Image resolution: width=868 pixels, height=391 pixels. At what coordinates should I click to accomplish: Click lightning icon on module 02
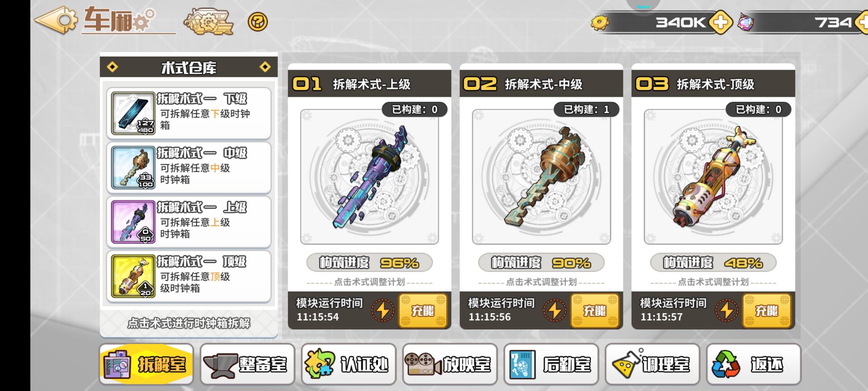pos(555,310)
